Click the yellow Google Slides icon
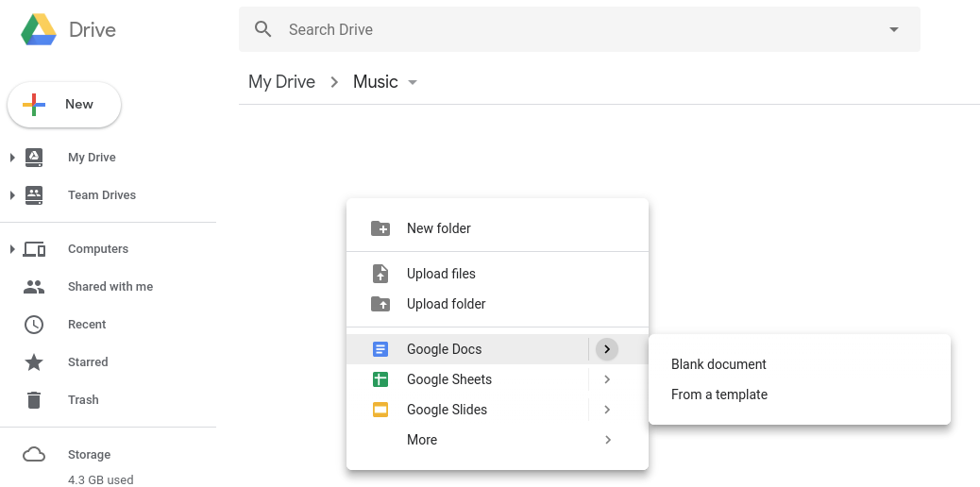Image resolution: width=980 pixels, height=487 pixels. click(380, 410)
